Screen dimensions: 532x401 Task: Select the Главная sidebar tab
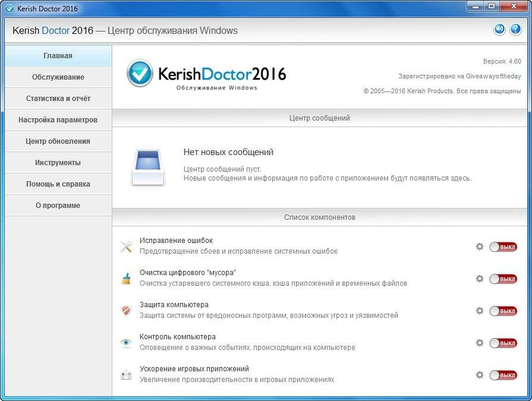click(x=58, y=56)
